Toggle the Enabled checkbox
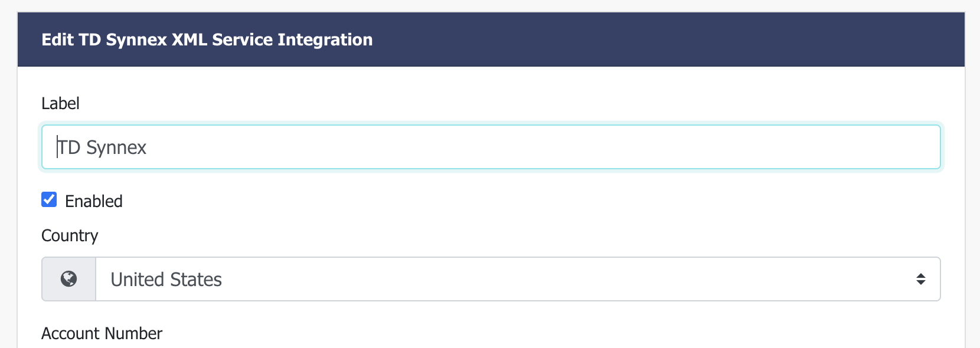 click(x=49, y=200)
